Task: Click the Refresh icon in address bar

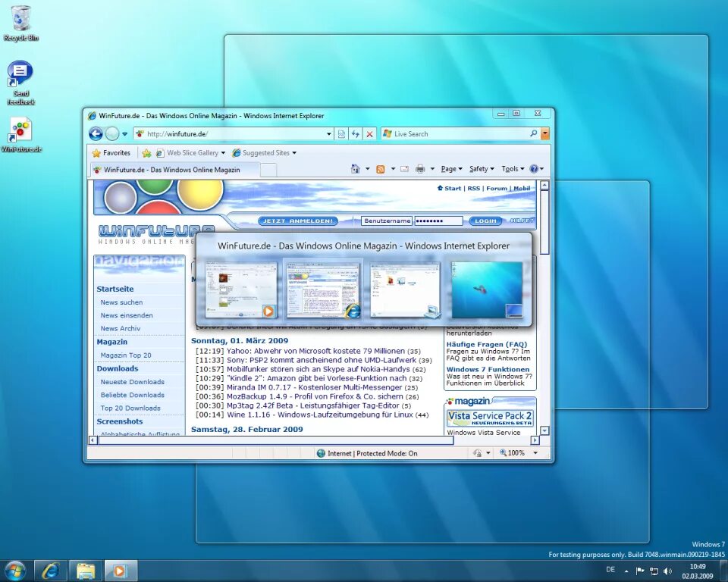Action: [355, 134]
